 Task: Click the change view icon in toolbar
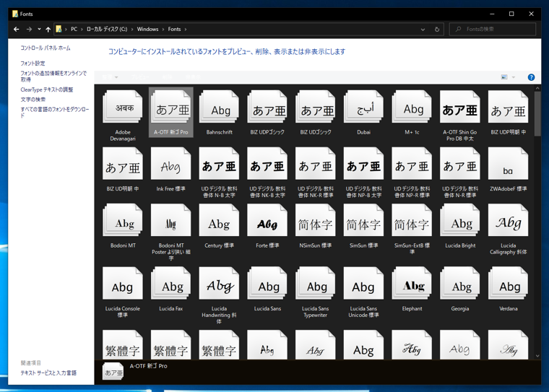[504, 77]
